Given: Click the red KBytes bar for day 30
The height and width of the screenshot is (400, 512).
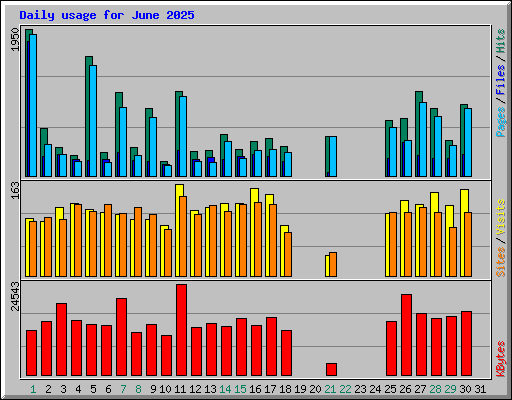Looking at the screenshot, I should pyautogui.click(x=466, y=343).
